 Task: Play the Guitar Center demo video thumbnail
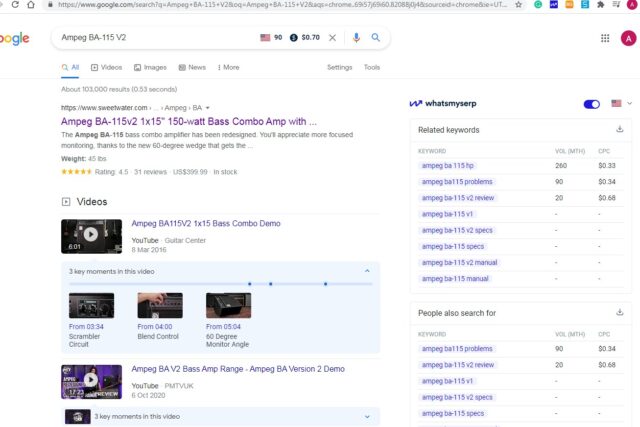pyautogui.click(x=91, y=236)
